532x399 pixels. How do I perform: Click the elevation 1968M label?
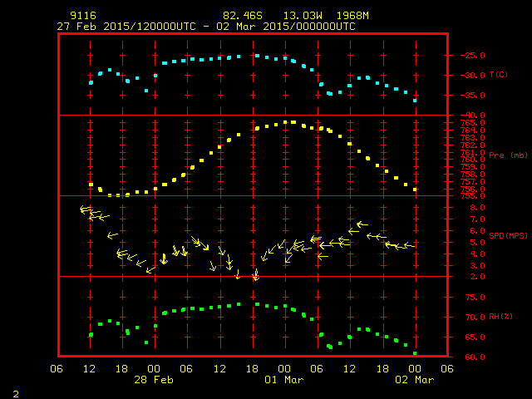[x=352, y=16]
